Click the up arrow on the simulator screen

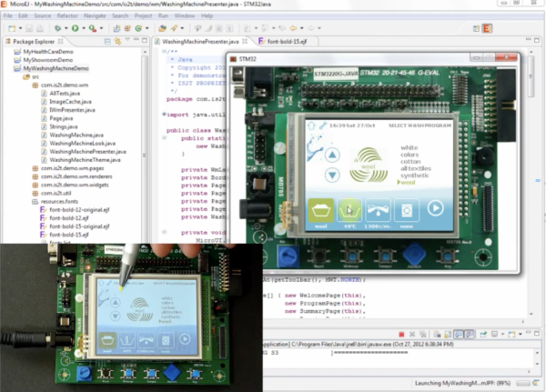point(332,155)
